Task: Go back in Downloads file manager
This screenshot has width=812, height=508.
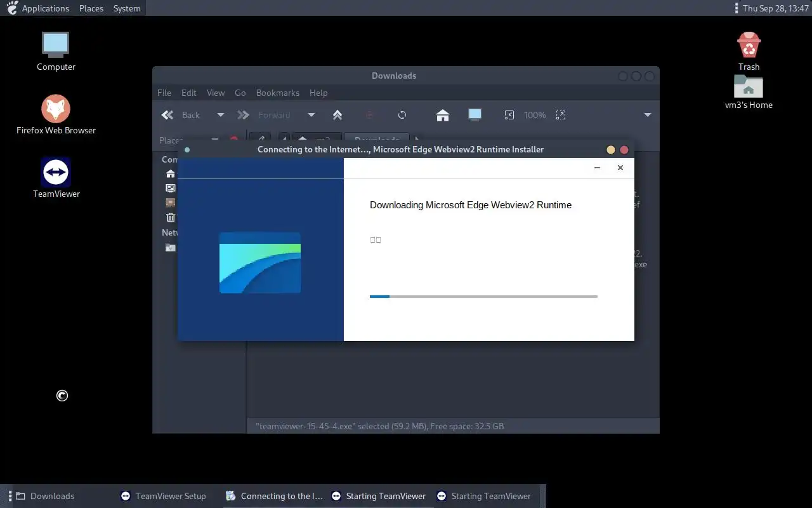Action: coord(181,115)
